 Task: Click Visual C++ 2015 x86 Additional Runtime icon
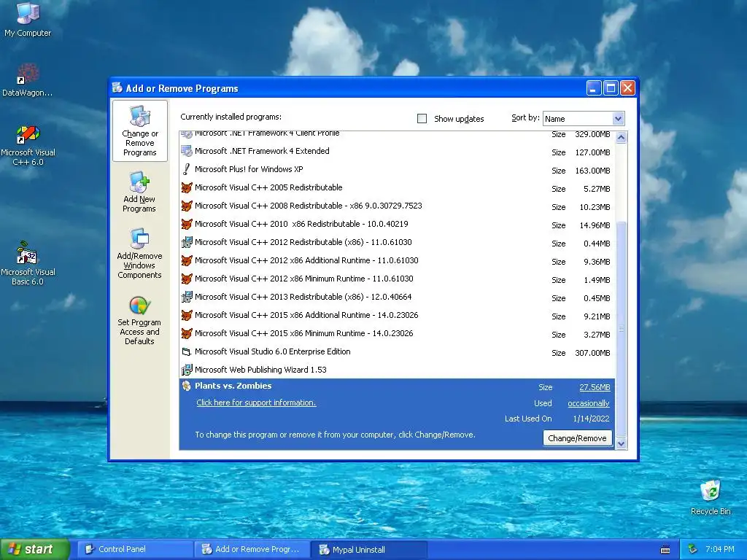coord(186,315)
